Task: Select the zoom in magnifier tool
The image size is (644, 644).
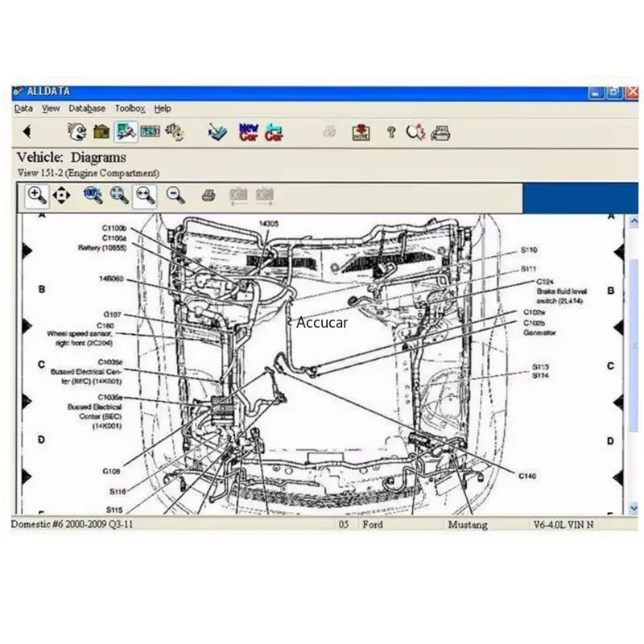Action: (37, 196)
